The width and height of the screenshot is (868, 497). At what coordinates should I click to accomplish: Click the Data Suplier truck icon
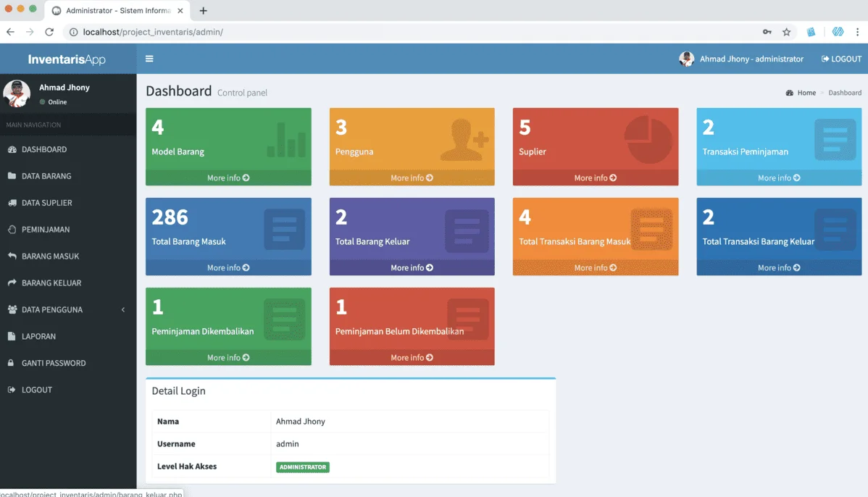click(x=12, y=203)
